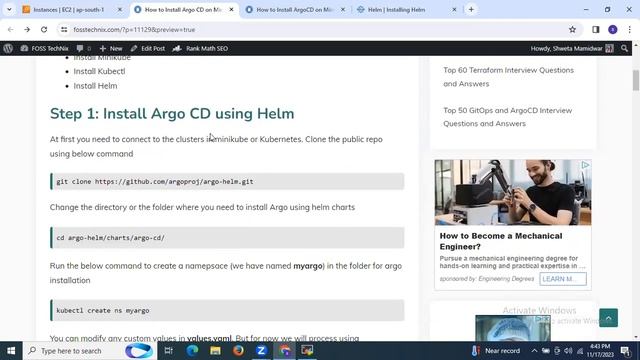Click the LEARN MORE ad button
Image resolution: width=640 pixels, height=360 pixels.
(x=563, y=279)
